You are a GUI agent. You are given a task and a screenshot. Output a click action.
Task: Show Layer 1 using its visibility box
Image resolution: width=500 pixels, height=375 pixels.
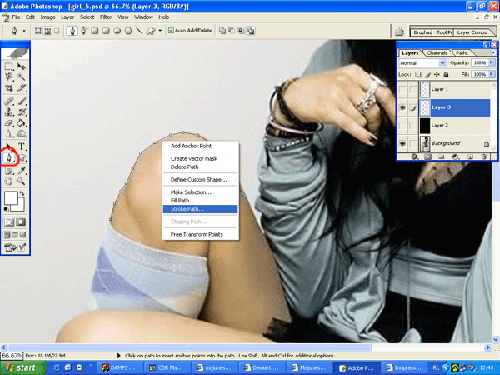403,89
